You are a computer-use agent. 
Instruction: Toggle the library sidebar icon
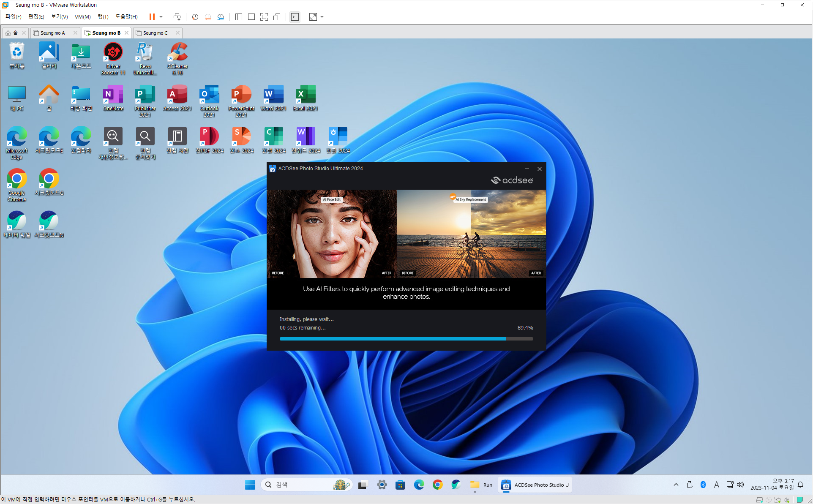point(239,17)
